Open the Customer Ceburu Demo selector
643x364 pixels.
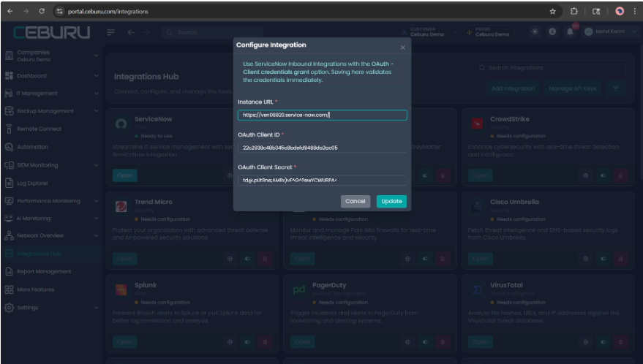424,32
